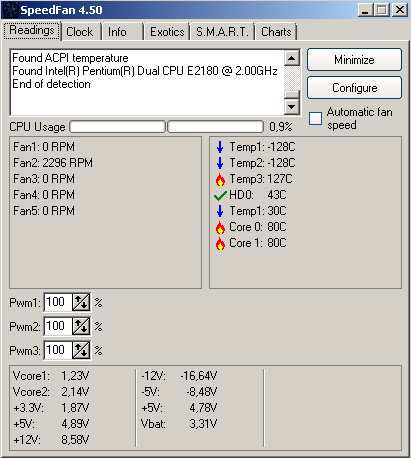
Task: Click the log box scroll down arrow
Action: pyautogui.click(x=292, y=107)
